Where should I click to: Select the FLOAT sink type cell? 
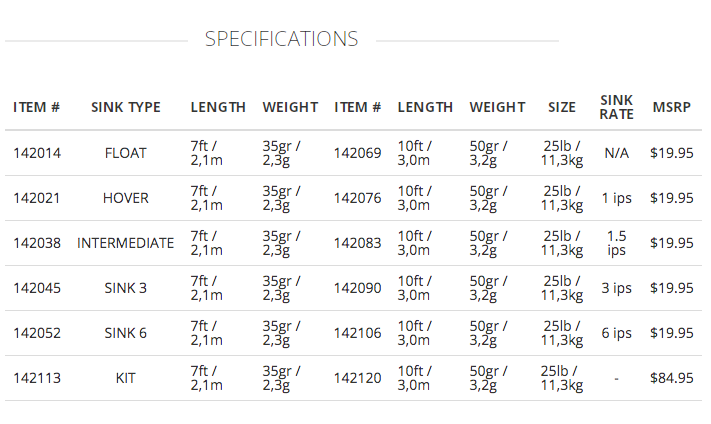126,153
